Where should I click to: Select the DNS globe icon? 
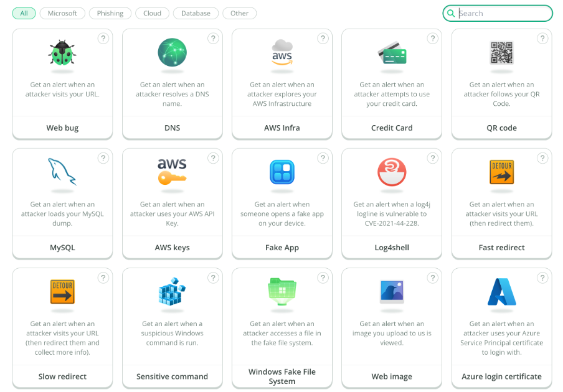[x=172, y=53]
